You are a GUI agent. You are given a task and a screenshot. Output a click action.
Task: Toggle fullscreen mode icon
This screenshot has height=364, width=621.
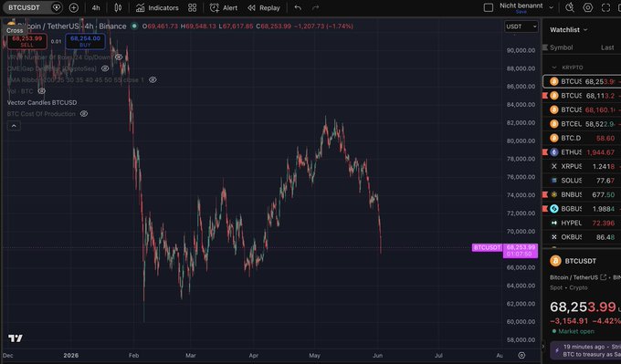[605, 7]
